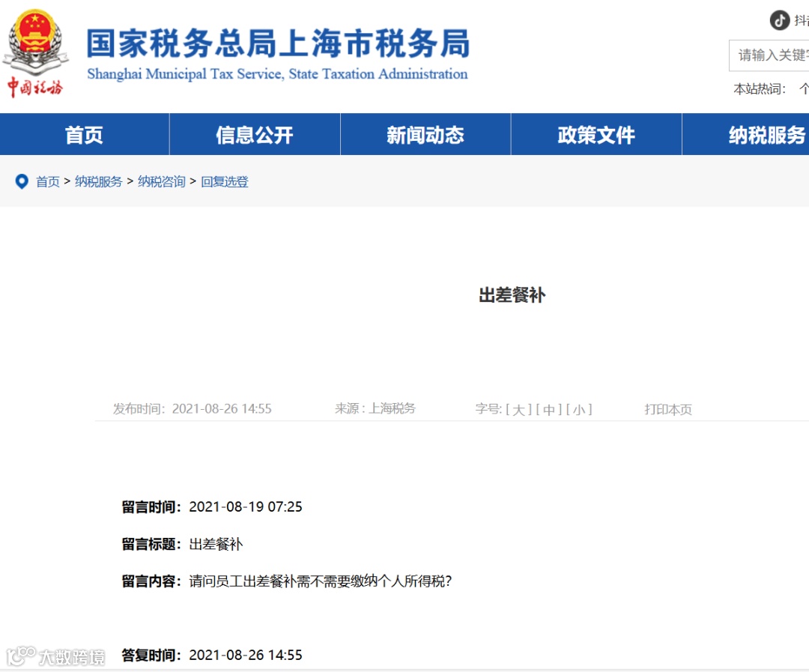Viewport: 809px width, 672px height.
Task: Select the 首页 navigation menu item
Action: (84, 135)
